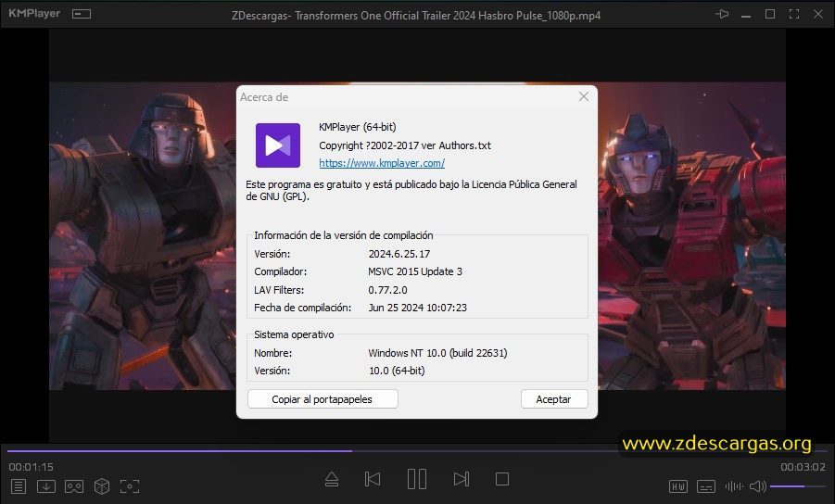
Task: Click the LAV Filters value 0.77.2.0
Action: point(387,290)
